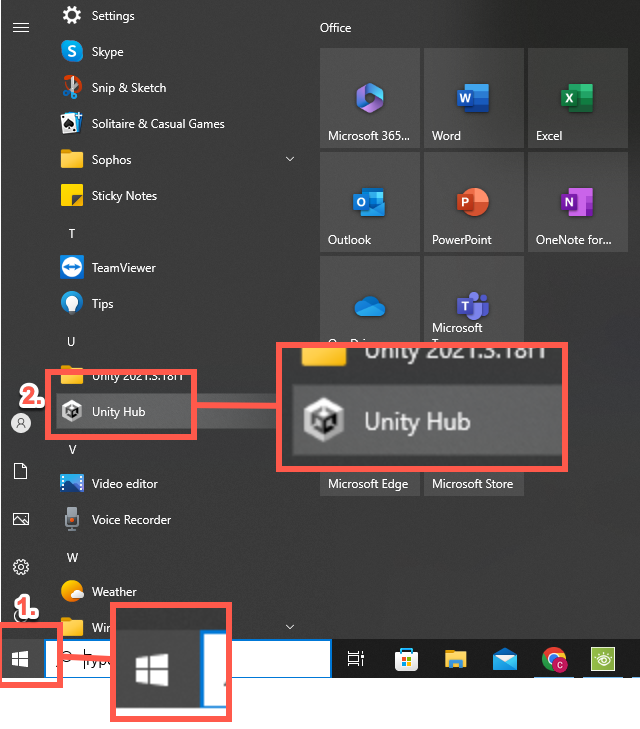Open the Excel tile
This screenshot has width=640, height=729.
(578, 98)
